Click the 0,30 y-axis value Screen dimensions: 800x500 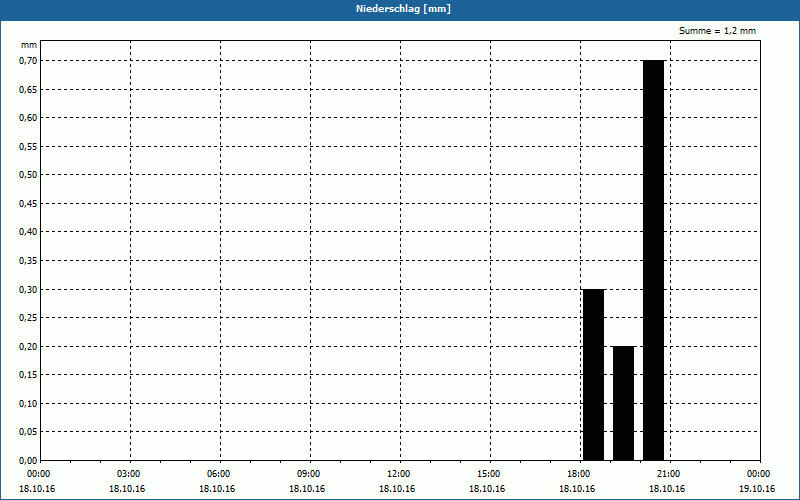pos(28,289)
